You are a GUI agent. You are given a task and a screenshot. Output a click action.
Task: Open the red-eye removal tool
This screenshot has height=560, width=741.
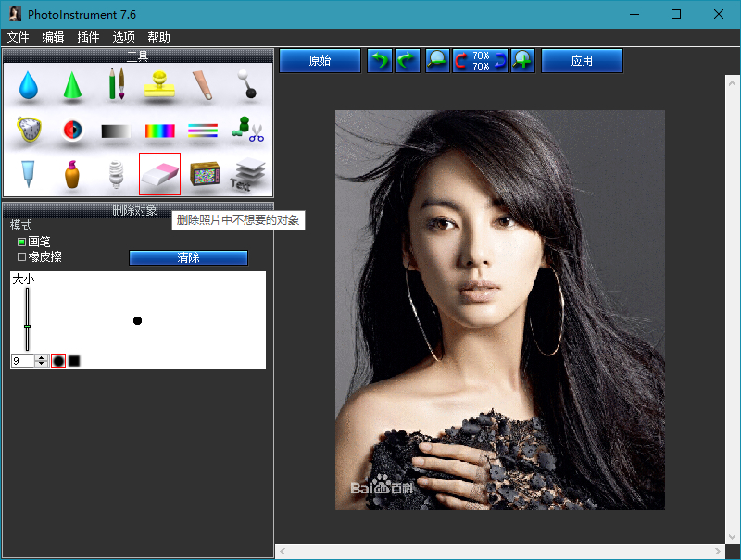(72, 128)
